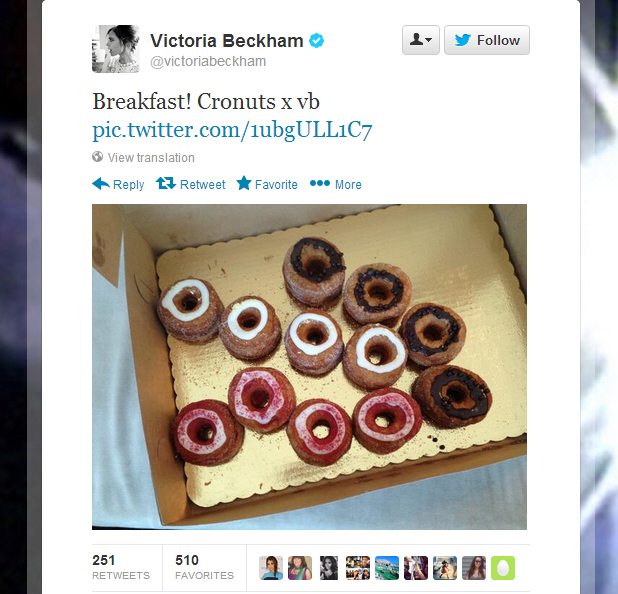
Task: Click the Retweet arrows icon
Action: [x=166, y=183]
